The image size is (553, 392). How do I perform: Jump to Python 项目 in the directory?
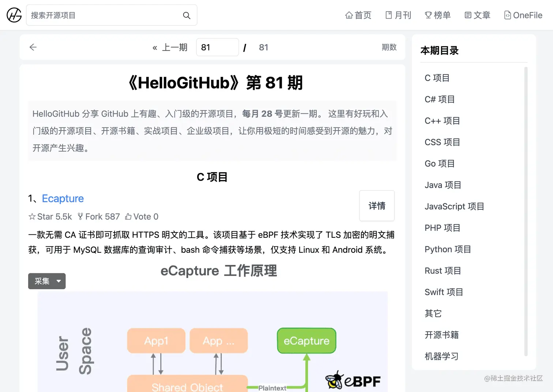coord(448,249)
